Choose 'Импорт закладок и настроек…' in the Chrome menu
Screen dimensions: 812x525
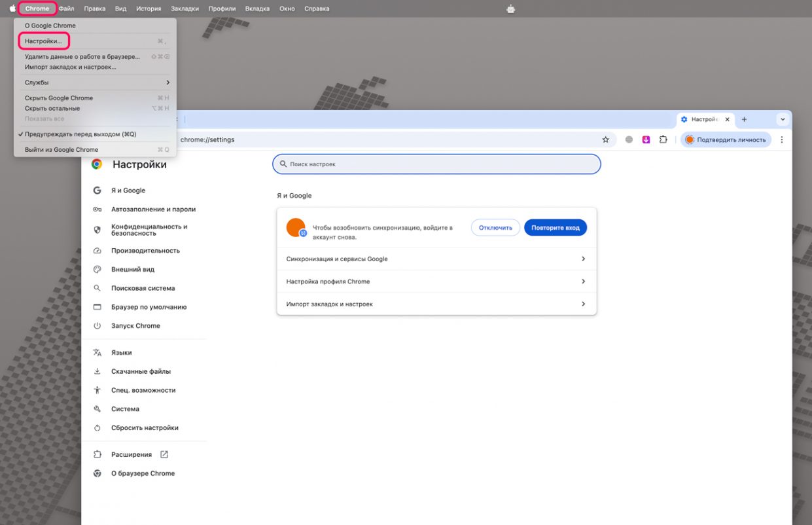coord(95,67)
